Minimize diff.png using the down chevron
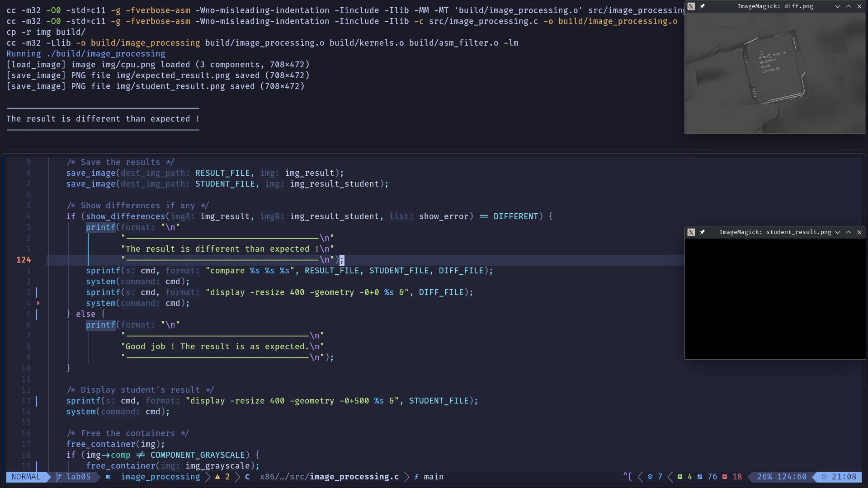Screen dimensions: 868x488 [838, 6]
